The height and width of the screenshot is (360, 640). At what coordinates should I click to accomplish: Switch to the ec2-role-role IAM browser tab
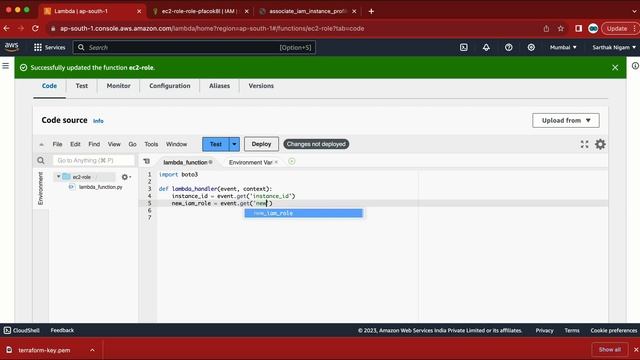[200, 11]
